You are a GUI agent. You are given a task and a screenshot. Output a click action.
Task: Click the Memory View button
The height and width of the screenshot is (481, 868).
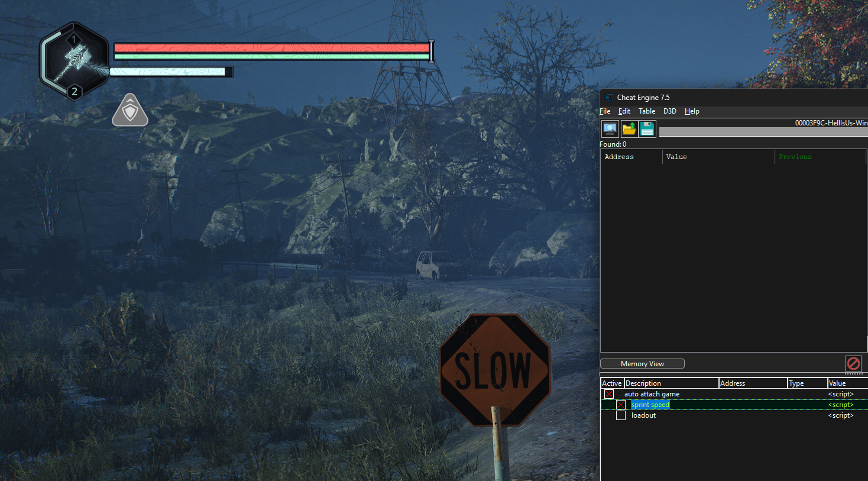(x=642, y=364)
